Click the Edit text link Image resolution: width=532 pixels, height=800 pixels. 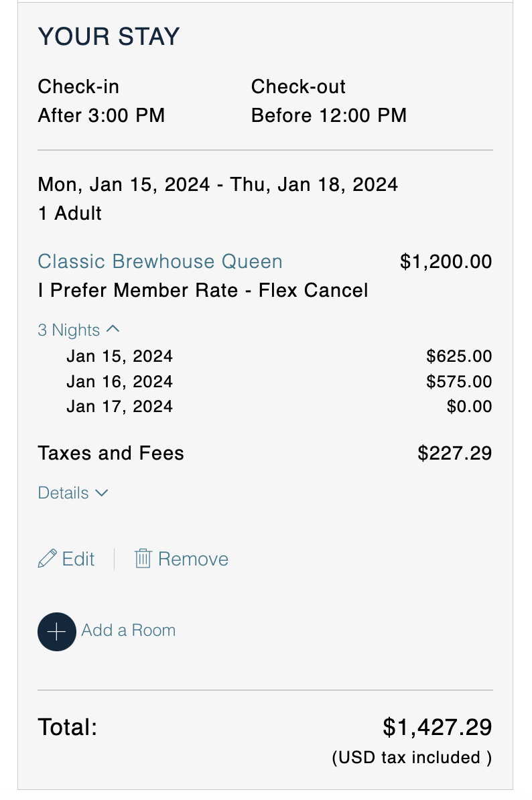pos(78,559)
